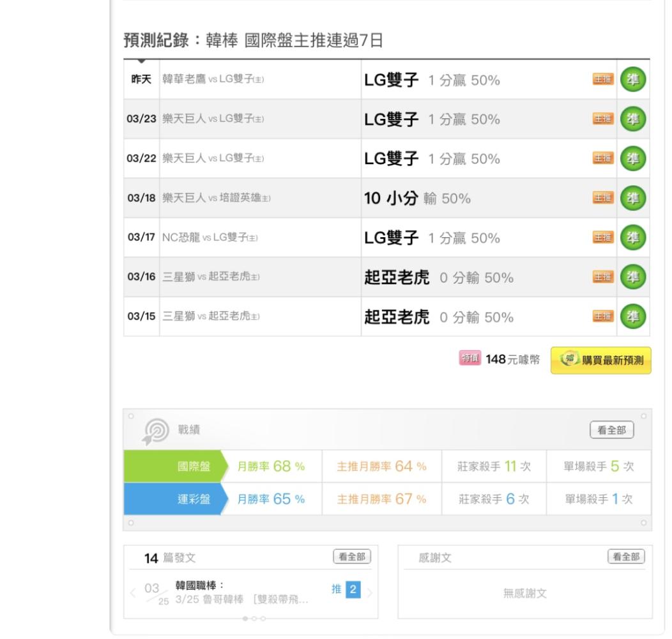Click the 運彩盤 月勝率 65% value
This screenshot has width=672, height=639.
(x=271, y=499)
